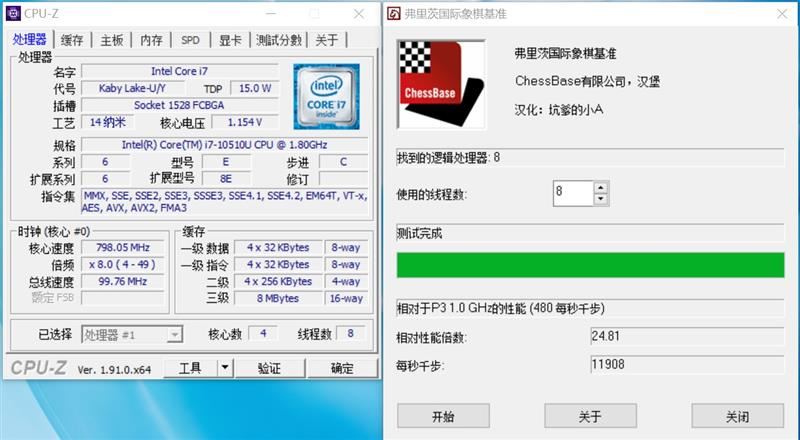Viewport: 800px width, 440px height.
Task: Click the 二级 cache value 4 x 256 KBytes
Action: coord(278,281)
